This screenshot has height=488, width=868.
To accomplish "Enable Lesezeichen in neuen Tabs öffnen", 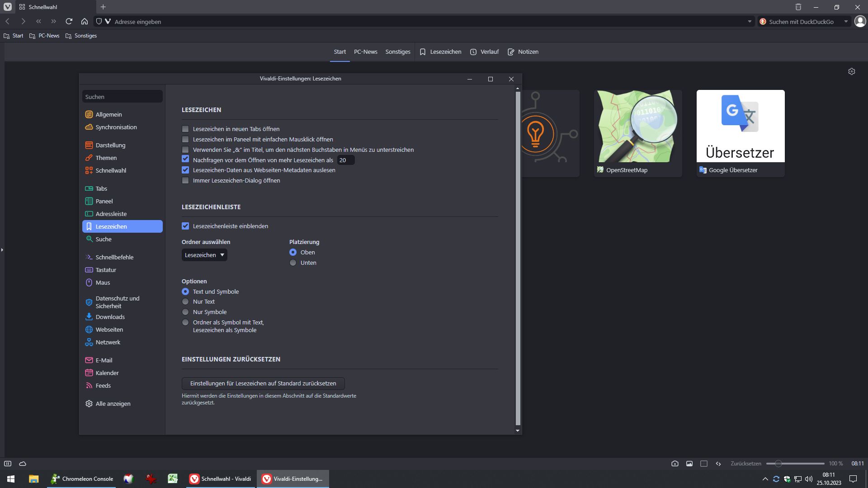I will pyautogui.click(x=185, y=129).
